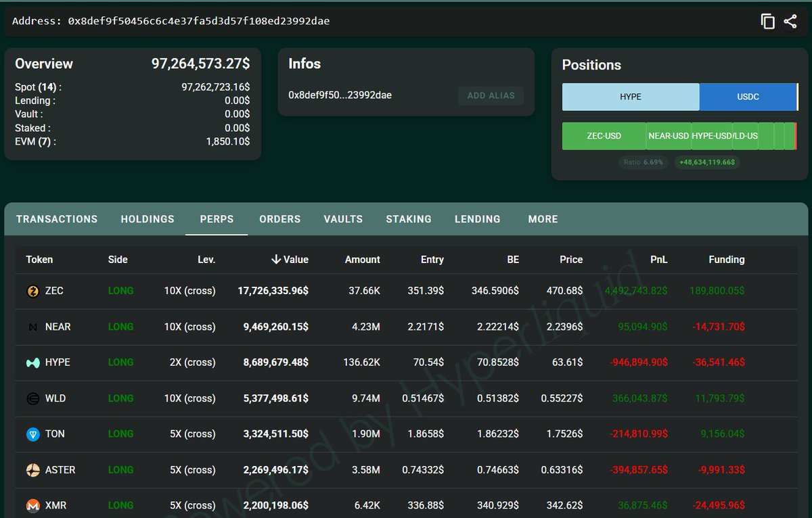The width and height of the screenshot is (812, 518).
Task: Click the Value sort arrow
Action: 275,260
